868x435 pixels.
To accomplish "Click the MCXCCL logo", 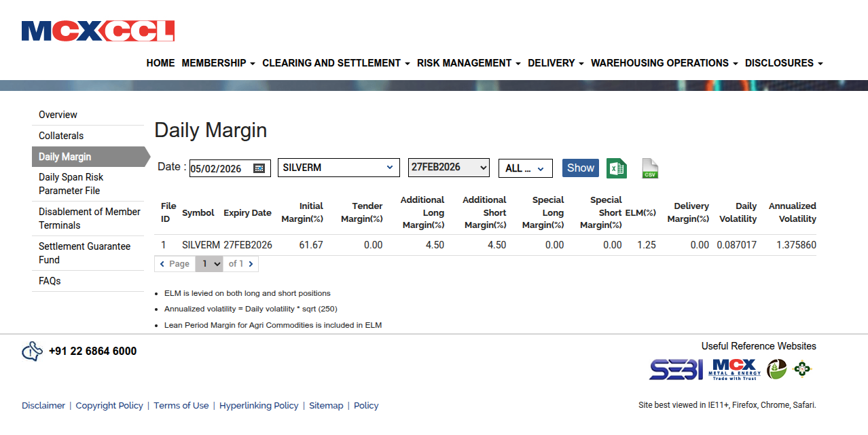I will coord(98,31).
